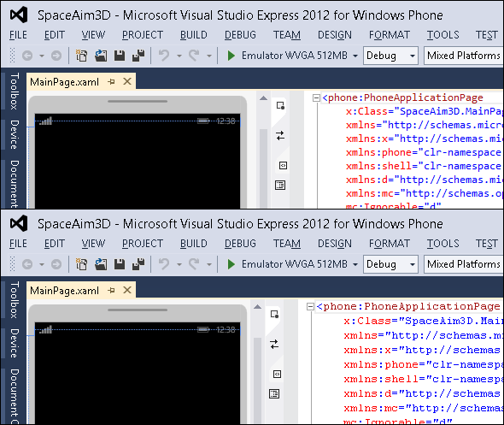Click Redo icon in top window toolbar
Image resolution: width=504 pixels, height=425 pixels.
pos(194,56)
